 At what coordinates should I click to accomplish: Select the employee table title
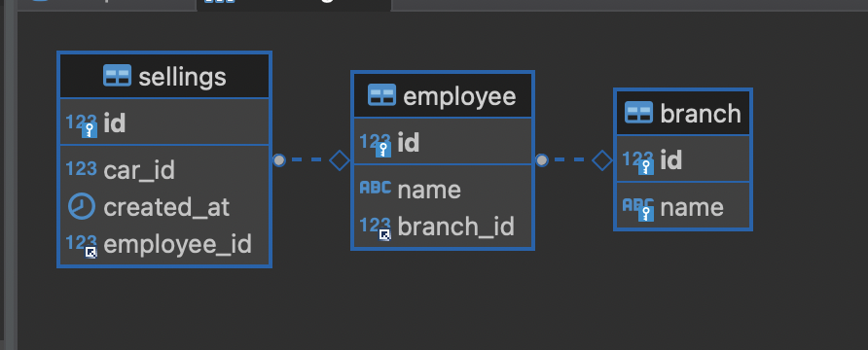coord(459,96)
